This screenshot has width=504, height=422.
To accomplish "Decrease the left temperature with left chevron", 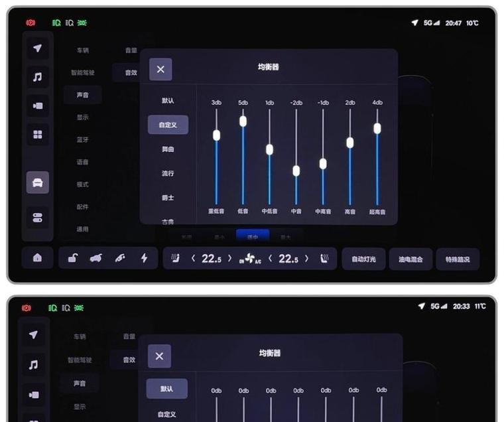I will pos(193,258).
